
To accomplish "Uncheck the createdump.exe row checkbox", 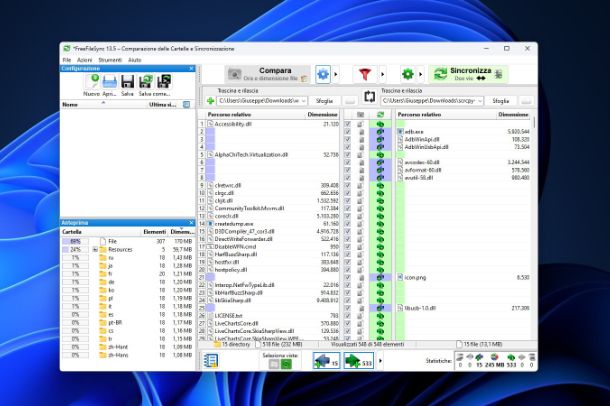I will click(347, 224).
